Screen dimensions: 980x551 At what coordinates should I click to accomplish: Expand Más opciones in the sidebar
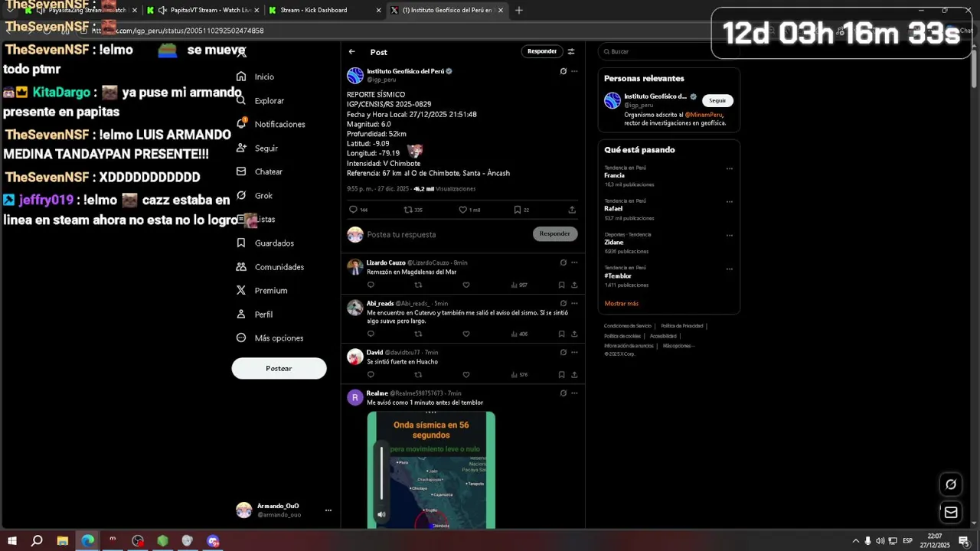pyautogui.click(x=270, y=337)
